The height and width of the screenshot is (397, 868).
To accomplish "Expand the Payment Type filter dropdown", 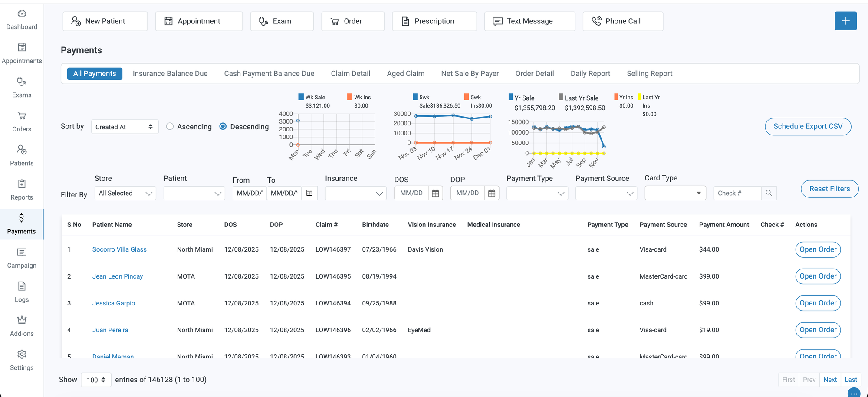I will (537, 194).
